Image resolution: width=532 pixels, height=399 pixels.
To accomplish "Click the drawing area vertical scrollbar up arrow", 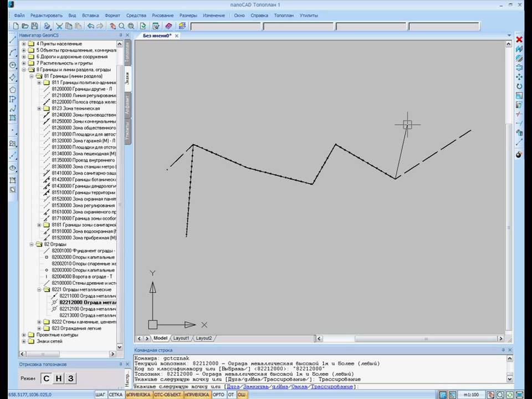I will click(509, 44).
